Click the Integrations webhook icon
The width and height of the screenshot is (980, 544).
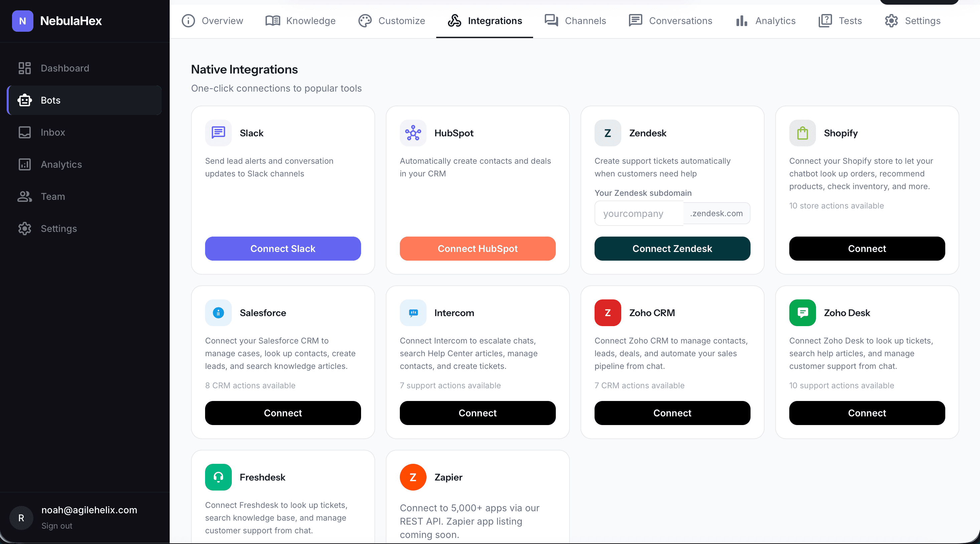454,21
